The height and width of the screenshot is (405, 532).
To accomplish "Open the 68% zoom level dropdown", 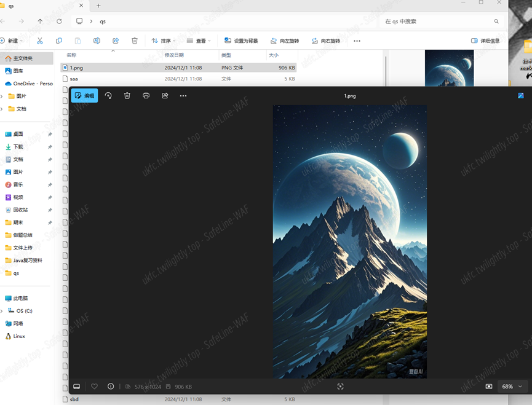I will click(512, 387).
